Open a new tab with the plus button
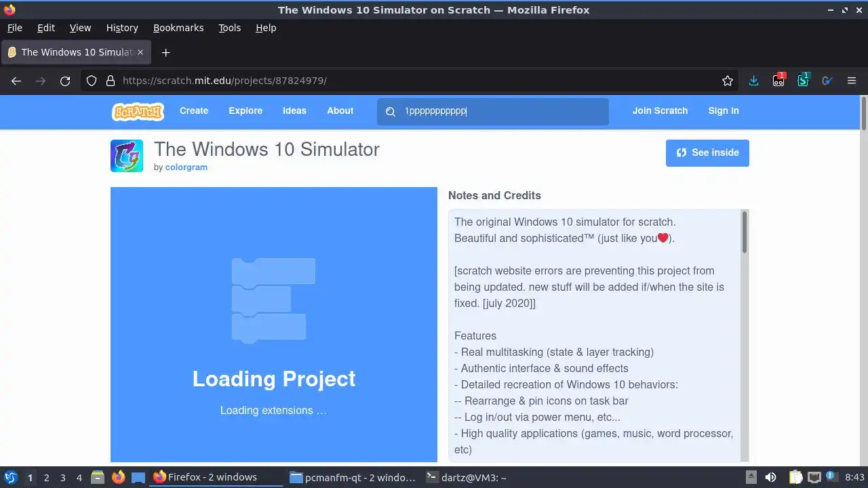This screenshot has height=488, width=868. click(165, 52)
